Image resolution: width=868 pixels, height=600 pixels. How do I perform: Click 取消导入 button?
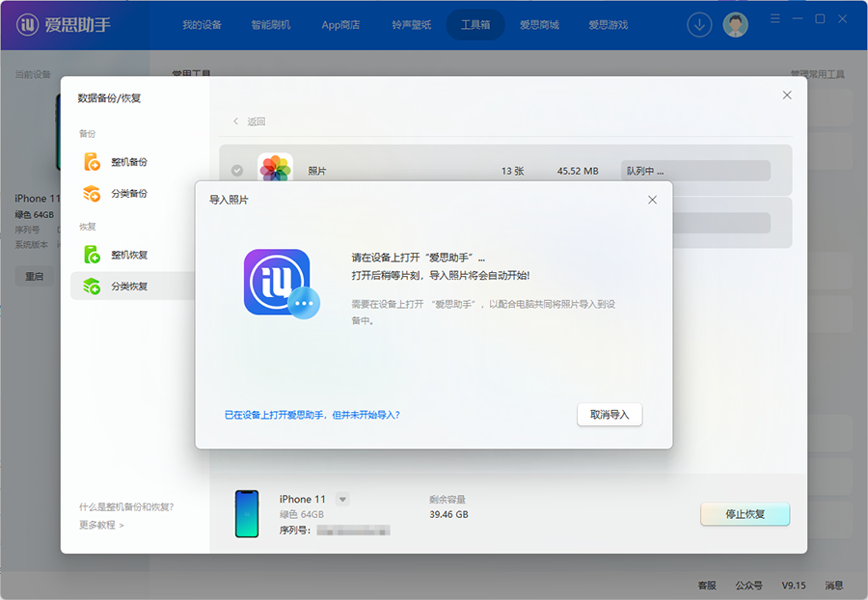coord(610,415)
